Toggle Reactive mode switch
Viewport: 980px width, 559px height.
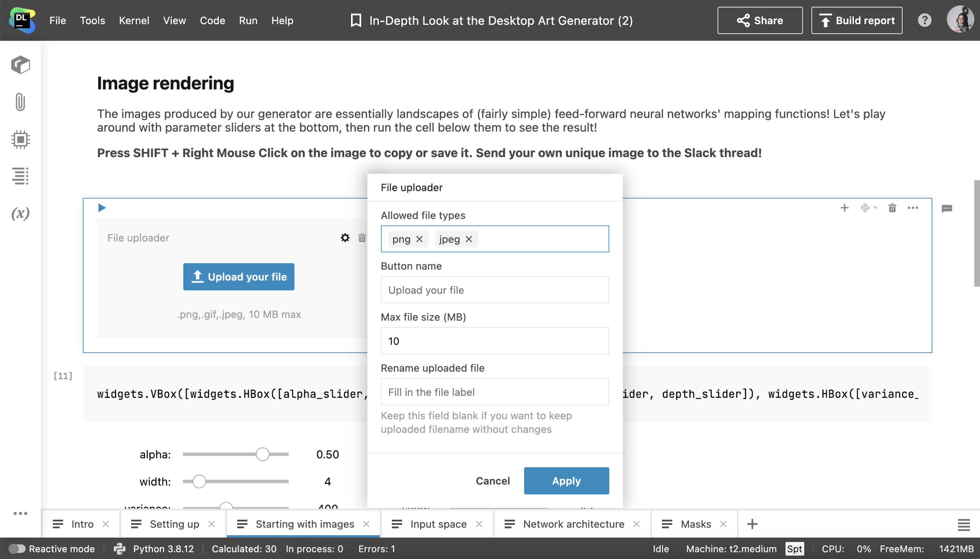pyautogui.click(x=17, y=549)
